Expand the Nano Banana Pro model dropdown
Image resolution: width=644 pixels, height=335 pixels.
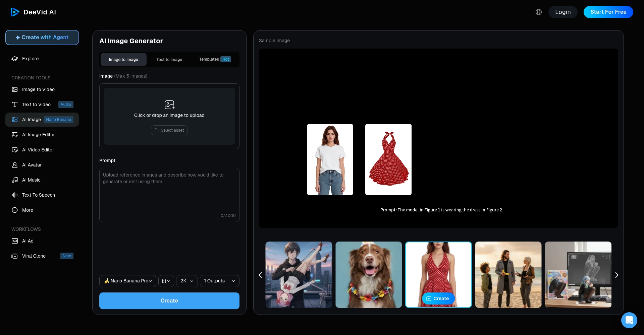128,281
